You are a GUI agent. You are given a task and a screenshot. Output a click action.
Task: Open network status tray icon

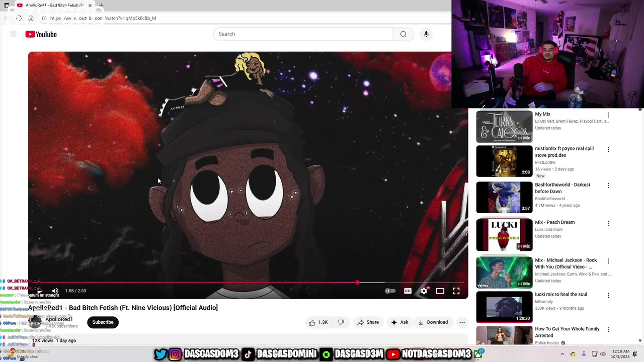pyautogui.click(x=595, y=354)
